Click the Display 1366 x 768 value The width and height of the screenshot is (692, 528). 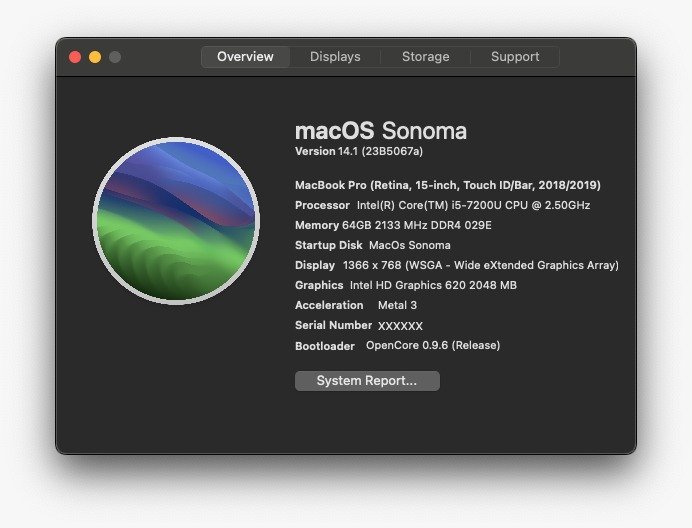click(481, 265)
